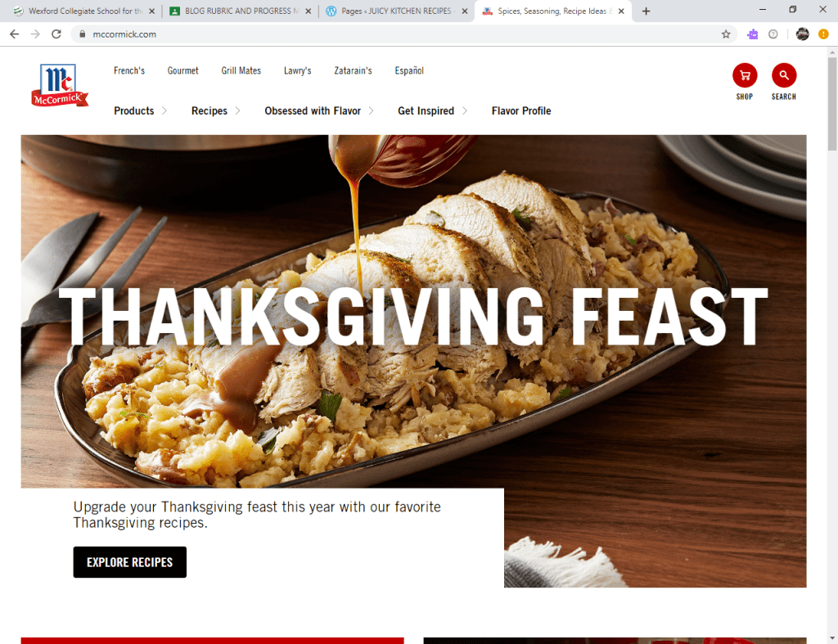Click the page vertical scrollbar thumb
This screenshot has width=838, height=644.
pyautogui.click(x=832, y=103)
